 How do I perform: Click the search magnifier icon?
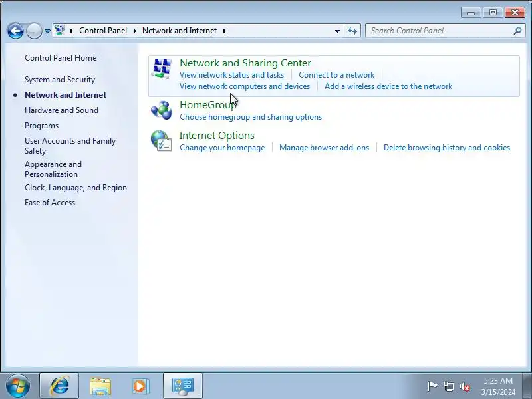pos(517,31)
